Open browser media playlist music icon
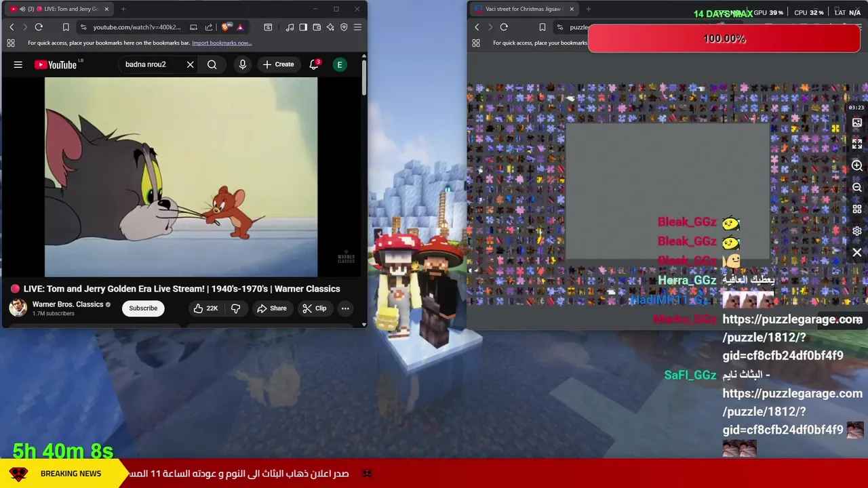The height and width of the screenshot is (488, 868). coord(290,27)
